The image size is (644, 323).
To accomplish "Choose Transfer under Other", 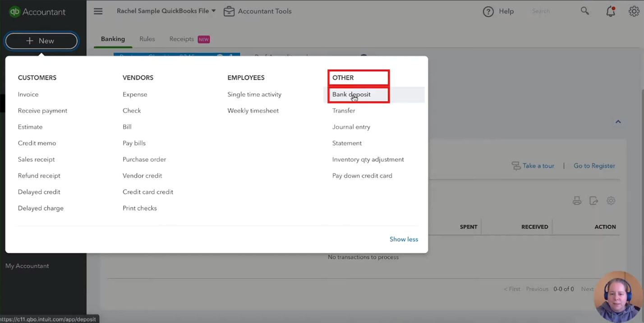I will (344, 111).
